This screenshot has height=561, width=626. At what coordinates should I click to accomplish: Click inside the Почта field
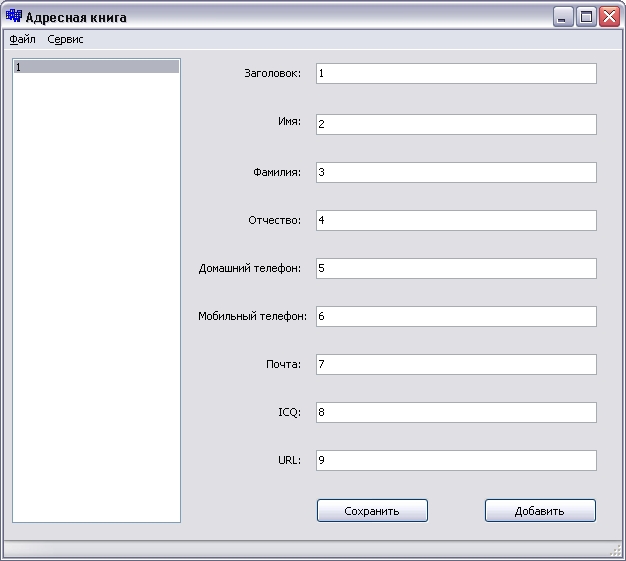(x=456, y=364)
